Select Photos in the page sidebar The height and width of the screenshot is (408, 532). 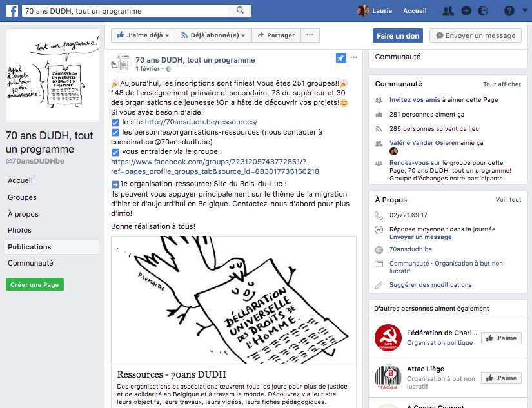pyautogui.click(x=20, y=230)
